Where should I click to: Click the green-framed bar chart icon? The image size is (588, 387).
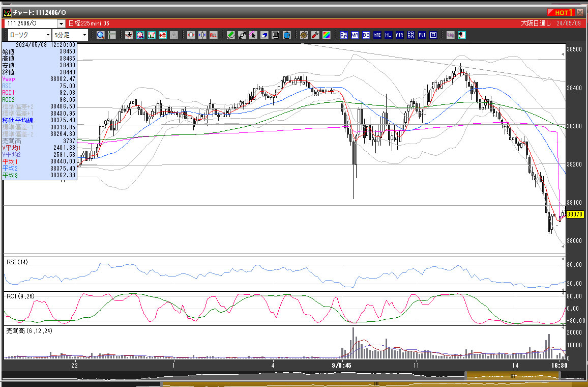pyautogui.click(x=152, y=35)
